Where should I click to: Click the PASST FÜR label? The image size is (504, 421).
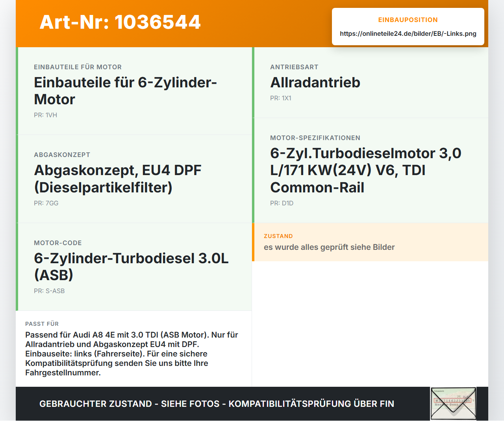point(42,324)
